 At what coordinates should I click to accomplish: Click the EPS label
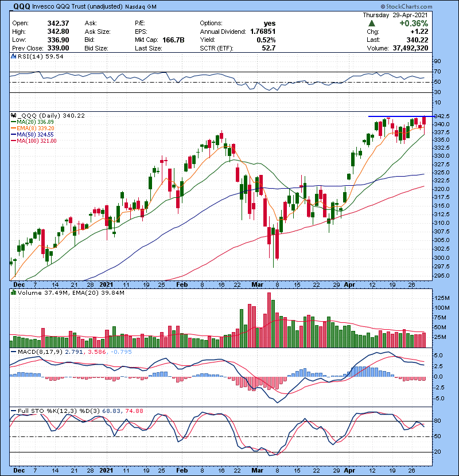coord(141,32)
